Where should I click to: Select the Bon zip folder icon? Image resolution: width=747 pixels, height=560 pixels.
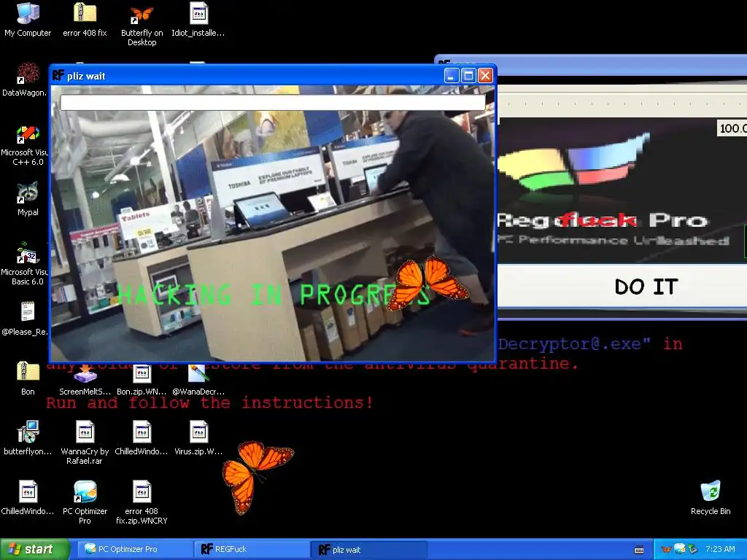tap(28, 378)
